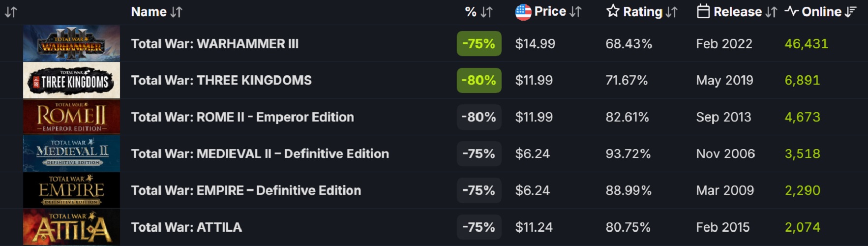Open Total War: MEDIEVAL II – Definitive Edition
Viewport: 868px width, 246px height.
pyautogui.click(x=260, y=154)
